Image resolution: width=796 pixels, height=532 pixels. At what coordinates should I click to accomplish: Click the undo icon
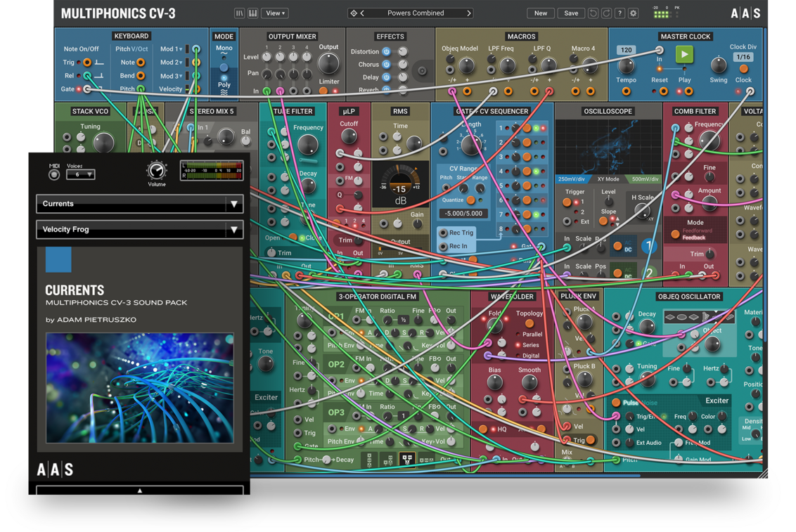pos(593,13)
